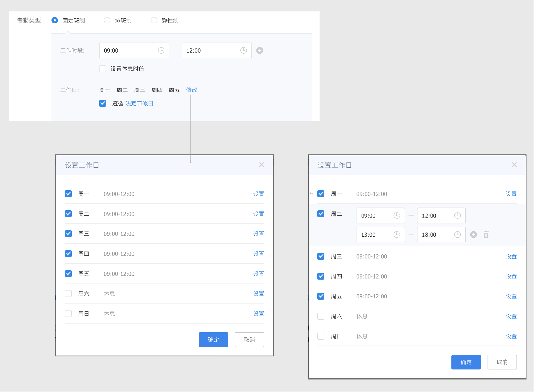Focus 周二 12:00 end time field
Viewport: 534px width, 392px height.
tap(441, 215)
